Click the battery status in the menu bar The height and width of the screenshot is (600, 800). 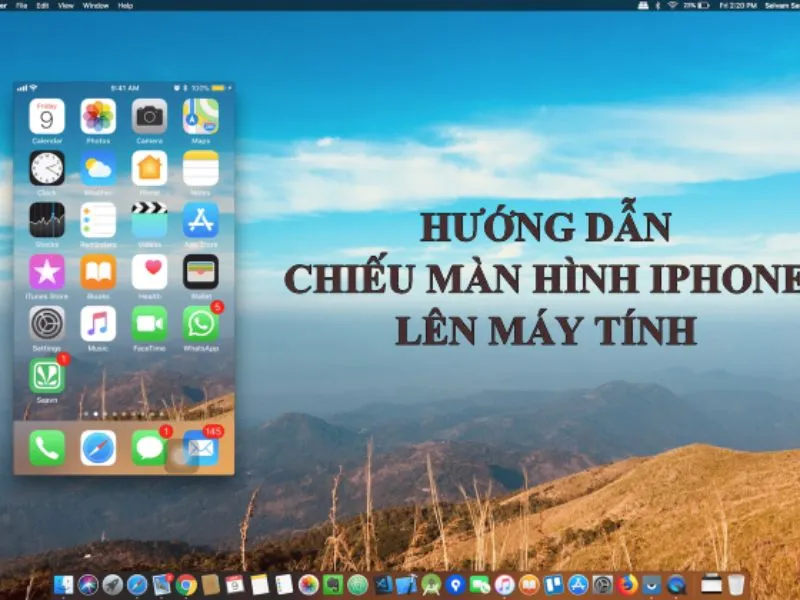[x=697, y=6]
